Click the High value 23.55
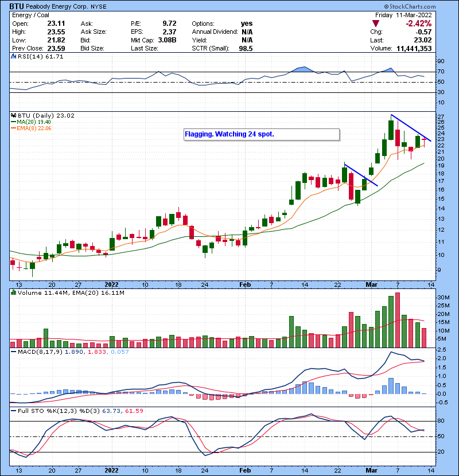 (56, 32)
